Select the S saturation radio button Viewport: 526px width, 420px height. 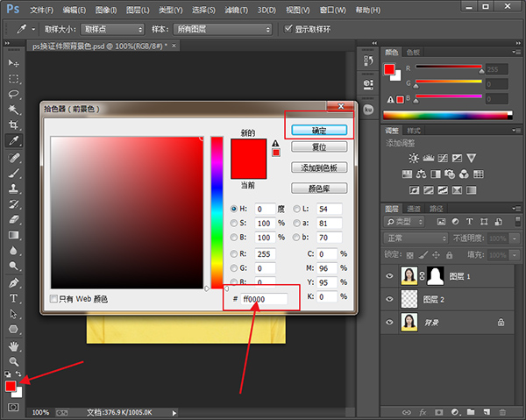click(233, 223)
